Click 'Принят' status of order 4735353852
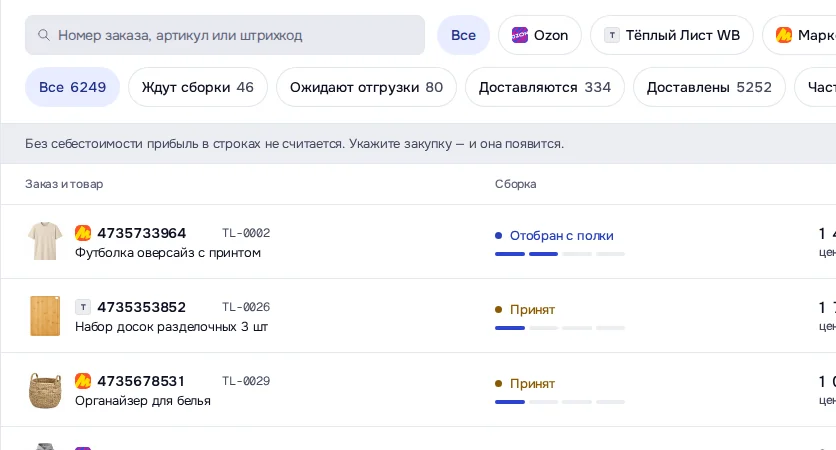This screenshot has width=836, height=450. point(532,309)
